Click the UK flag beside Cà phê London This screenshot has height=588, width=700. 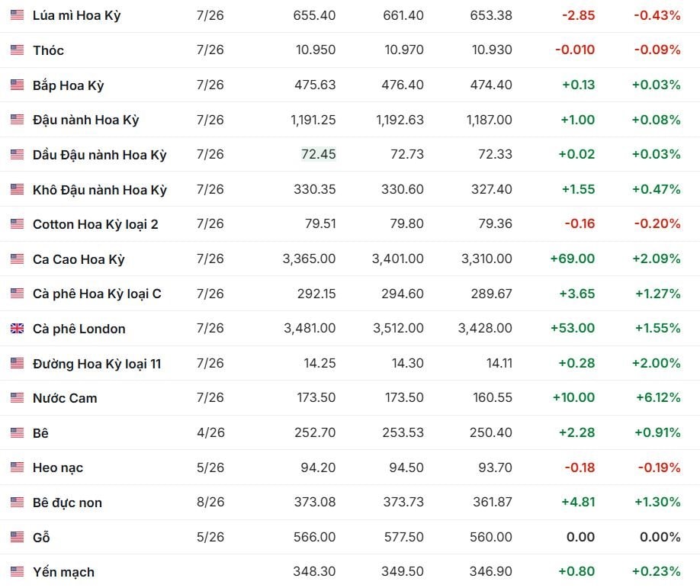[x=17, y=329]
